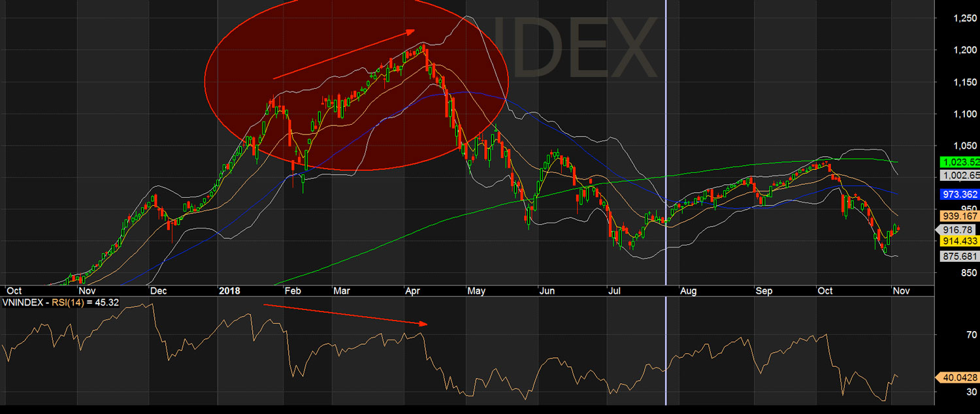Viewport: 980px width, 414px height.
Task: Click the Apr label on the time axis
Action: point(412,291)
